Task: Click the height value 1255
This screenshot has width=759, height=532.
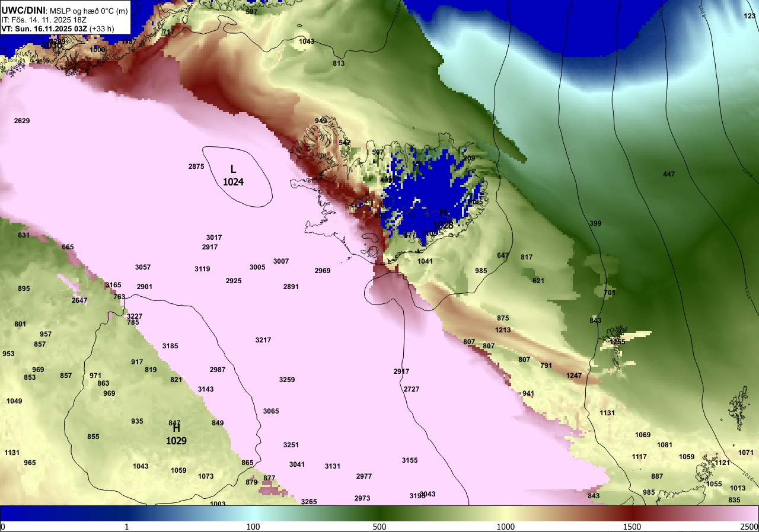Action: pos(617,342)
